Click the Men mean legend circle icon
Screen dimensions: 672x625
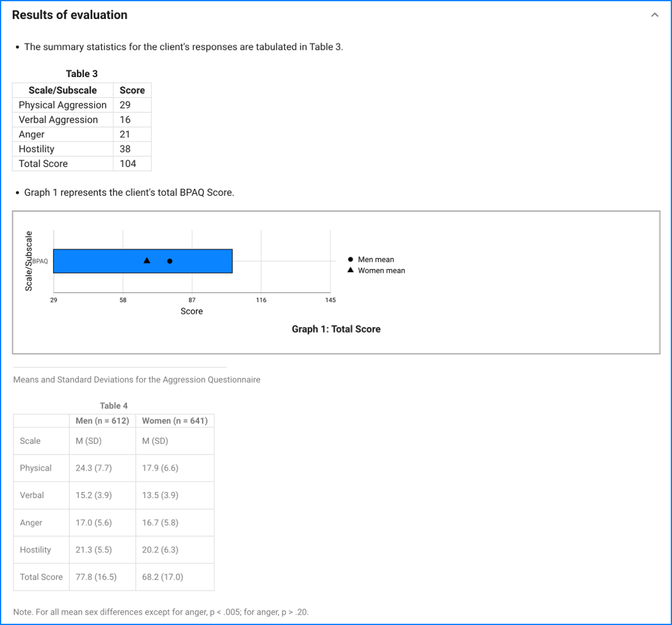350,260
